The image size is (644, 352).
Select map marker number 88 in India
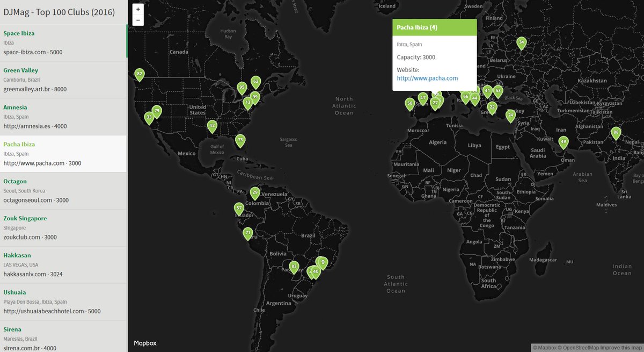[616, 133]
